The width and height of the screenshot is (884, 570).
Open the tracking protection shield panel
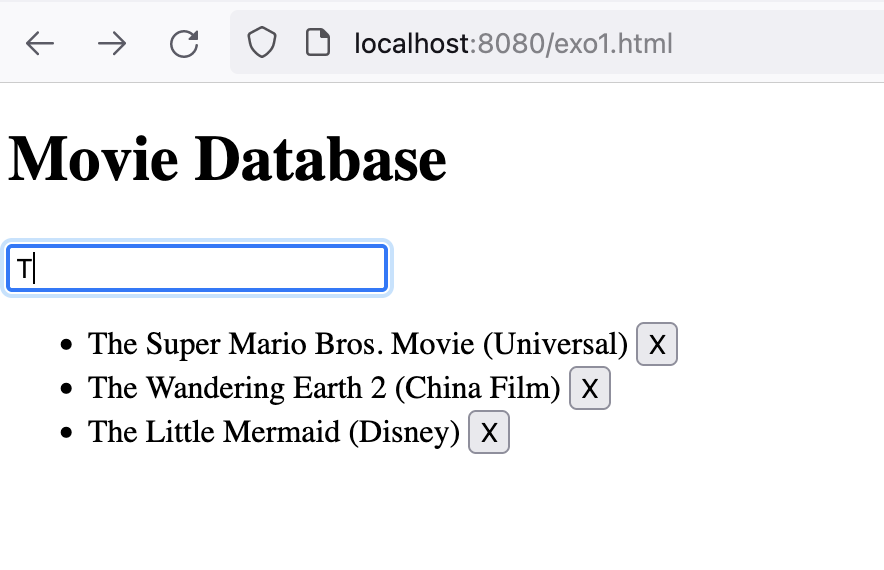(262, 44)
